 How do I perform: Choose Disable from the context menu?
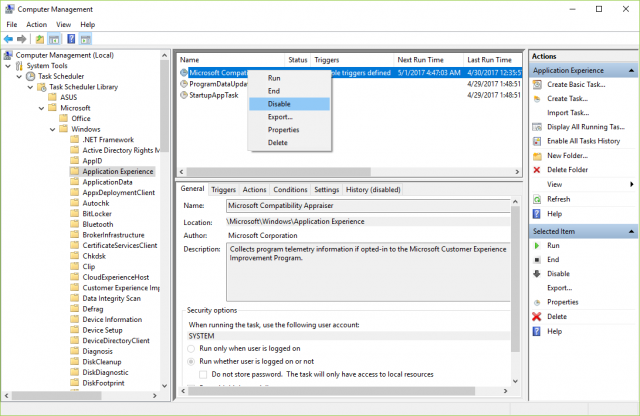(280, 104)
